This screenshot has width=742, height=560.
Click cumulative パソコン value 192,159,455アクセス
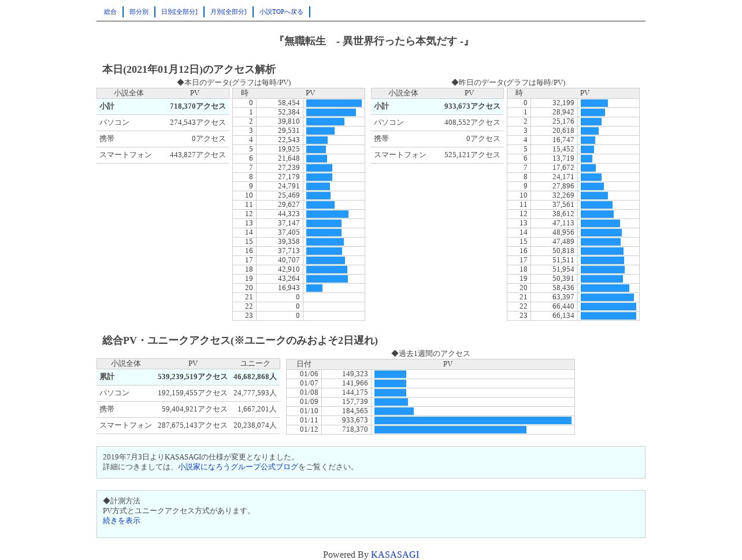192,393
